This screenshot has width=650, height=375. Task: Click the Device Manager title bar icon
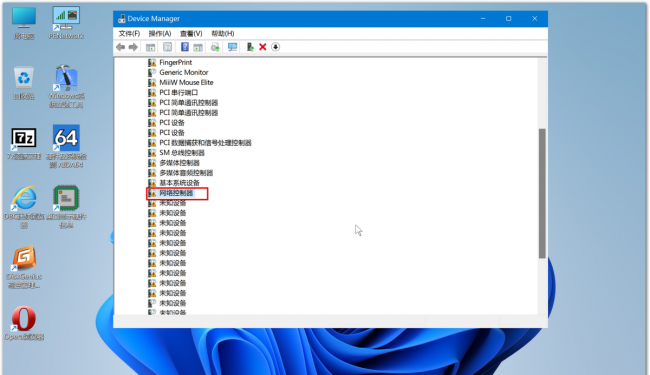coord(121,19)
